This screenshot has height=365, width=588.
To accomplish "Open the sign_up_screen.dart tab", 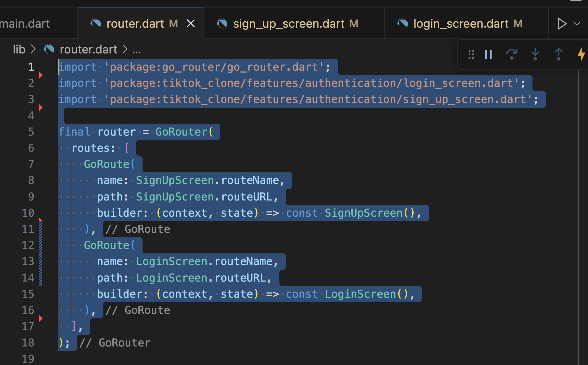I will tap(289, 24).
